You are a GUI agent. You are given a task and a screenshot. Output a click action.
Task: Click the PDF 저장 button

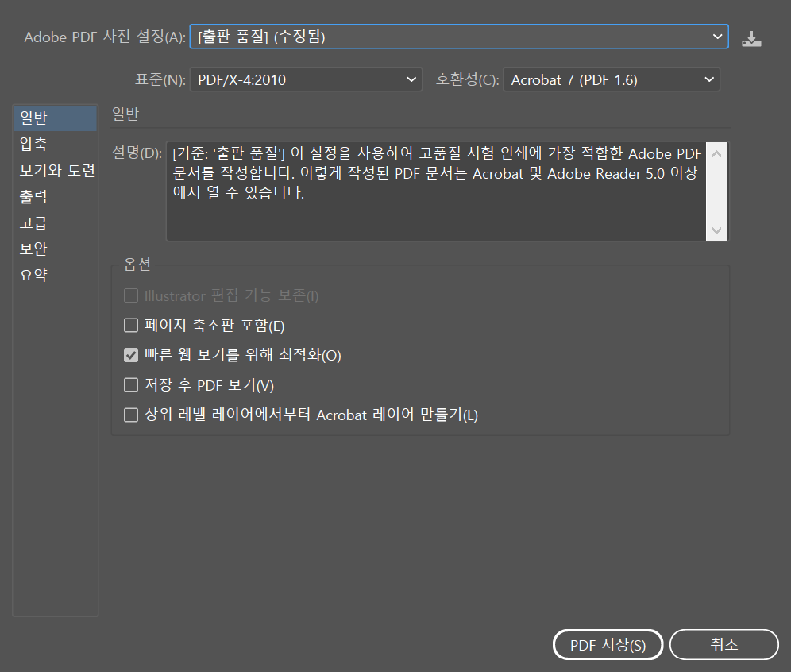(608, 645)
